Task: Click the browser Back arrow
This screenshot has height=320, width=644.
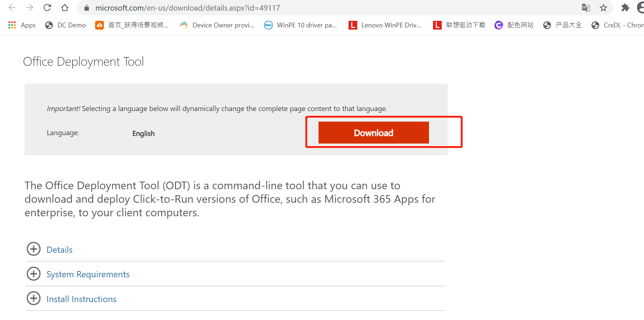Action: 12,8
